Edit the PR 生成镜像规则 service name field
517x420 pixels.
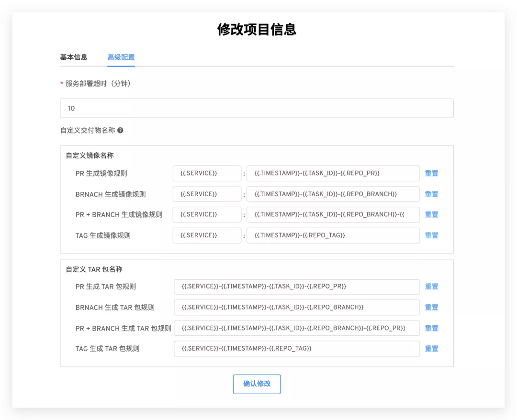coord(207,173)
